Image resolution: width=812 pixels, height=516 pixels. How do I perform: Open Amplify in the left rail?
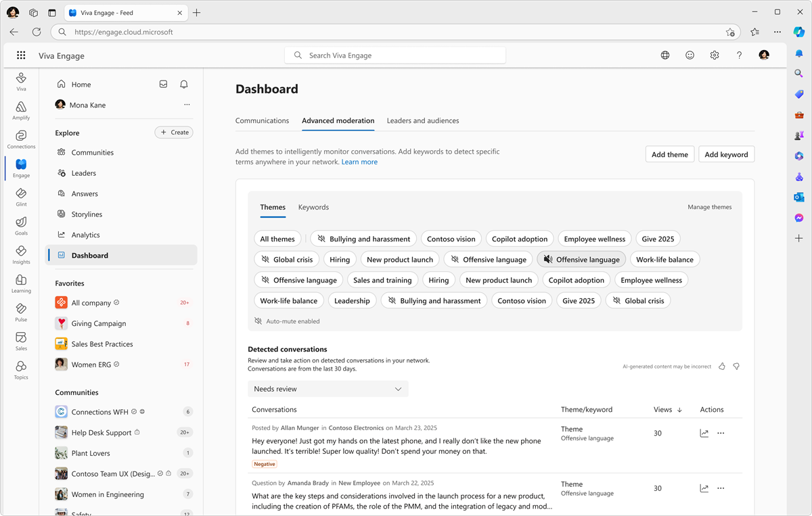tap(21, 111)
